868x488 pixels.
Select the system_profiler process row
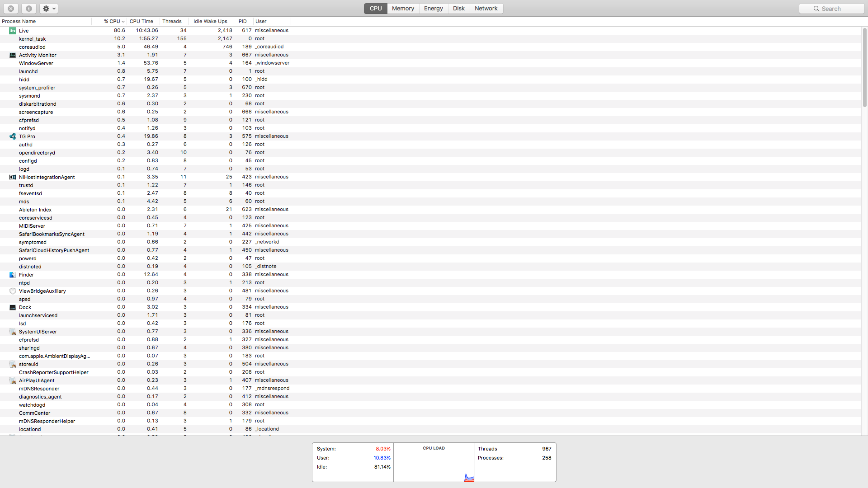point(430,88)
